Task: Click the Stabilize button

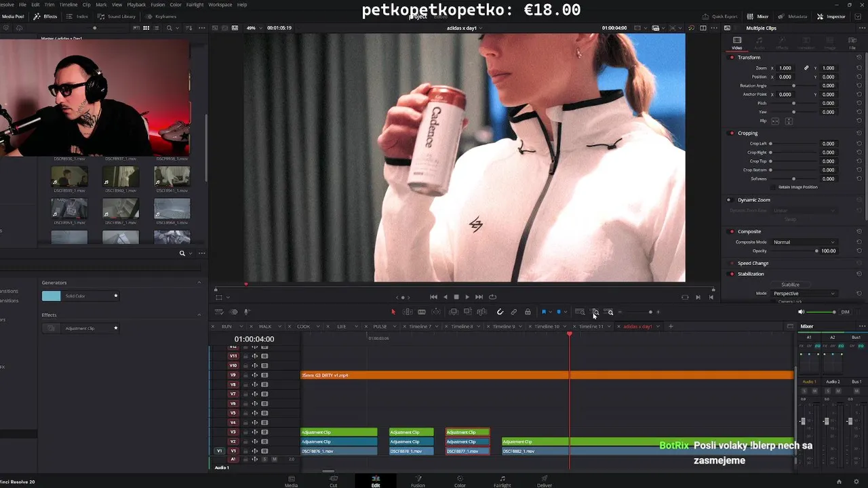Action: point(790,285)
